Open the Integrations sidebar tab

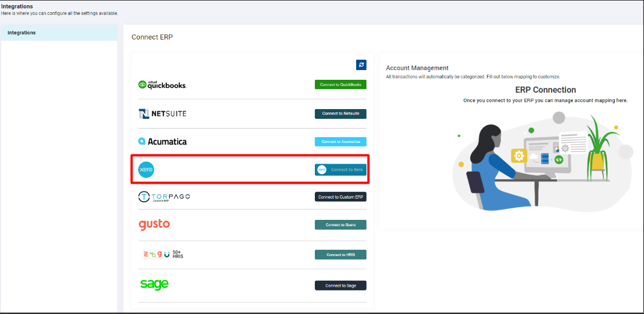coord(58,33)
